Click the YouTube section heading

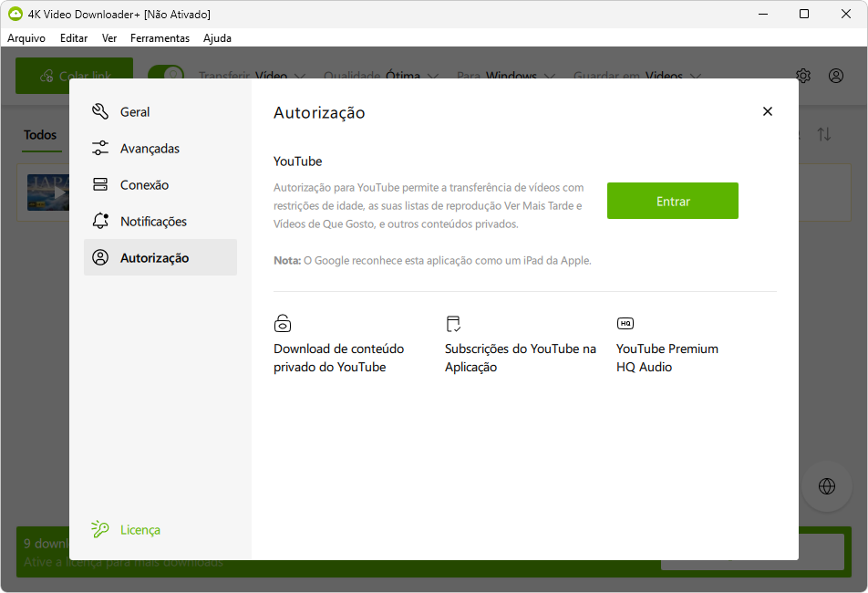298,161
